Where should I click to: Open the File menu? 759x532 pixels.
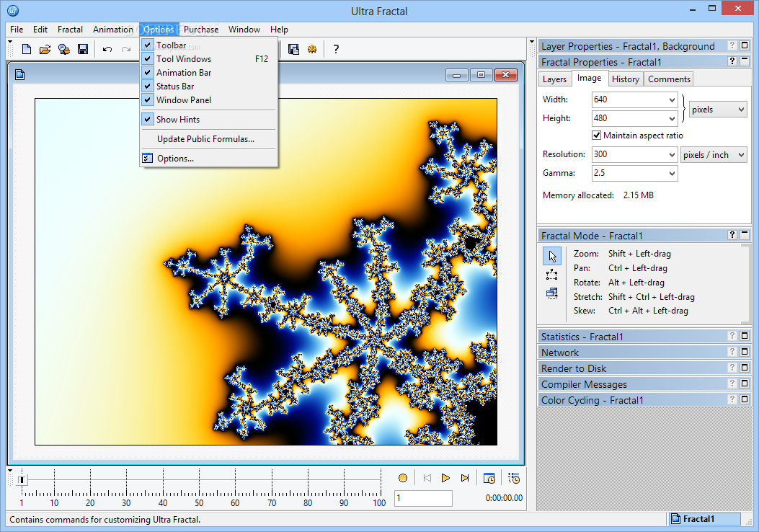tap(17, 30)
